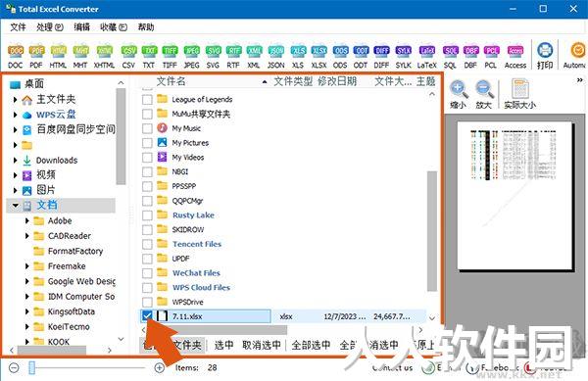Expand the WPS云盘 tree node
Viewport: 588px width, 381px height.
[x=15, y=115]
